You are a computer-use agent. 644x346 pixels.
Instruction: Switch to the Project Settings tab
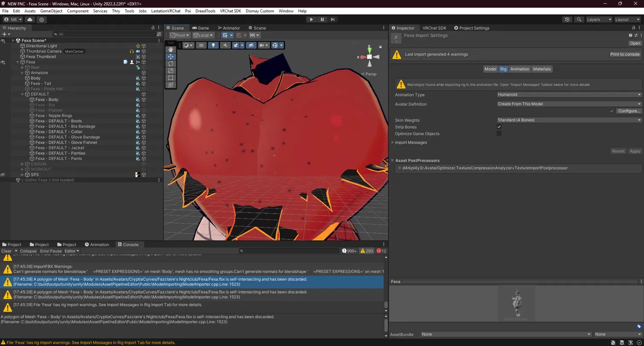click(x=471, y=28)
